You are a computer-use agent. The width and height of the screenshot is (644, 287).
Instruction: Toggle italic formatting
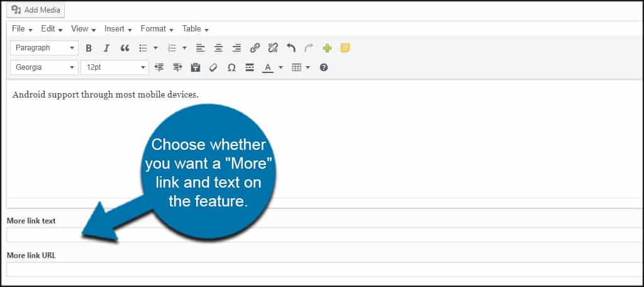(107, 48)
